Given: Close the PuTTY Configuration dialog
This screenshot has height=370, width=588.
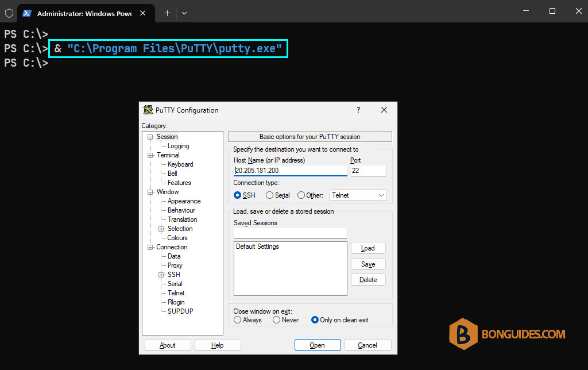Looking at the screenshot, I should [x=384, y=110].
